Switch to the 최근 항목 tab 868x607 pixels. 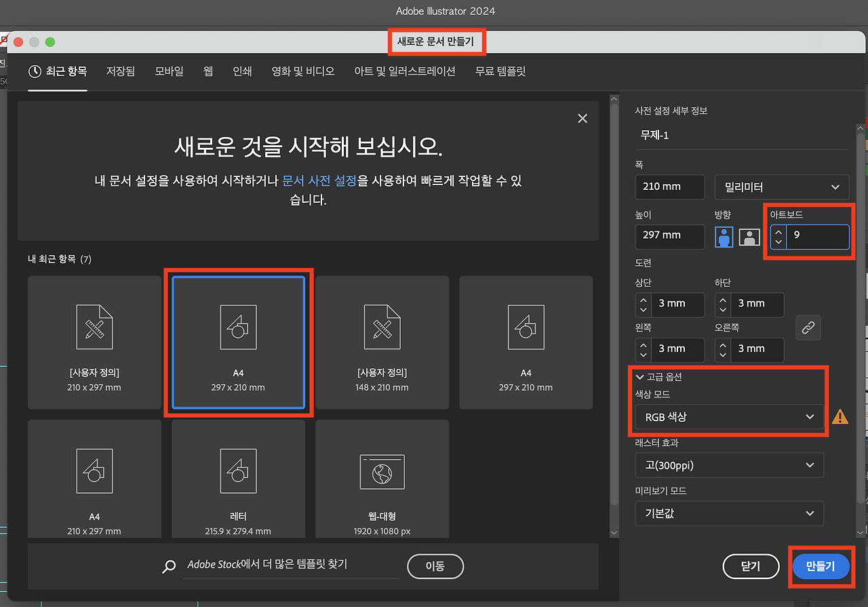[58, 71]
